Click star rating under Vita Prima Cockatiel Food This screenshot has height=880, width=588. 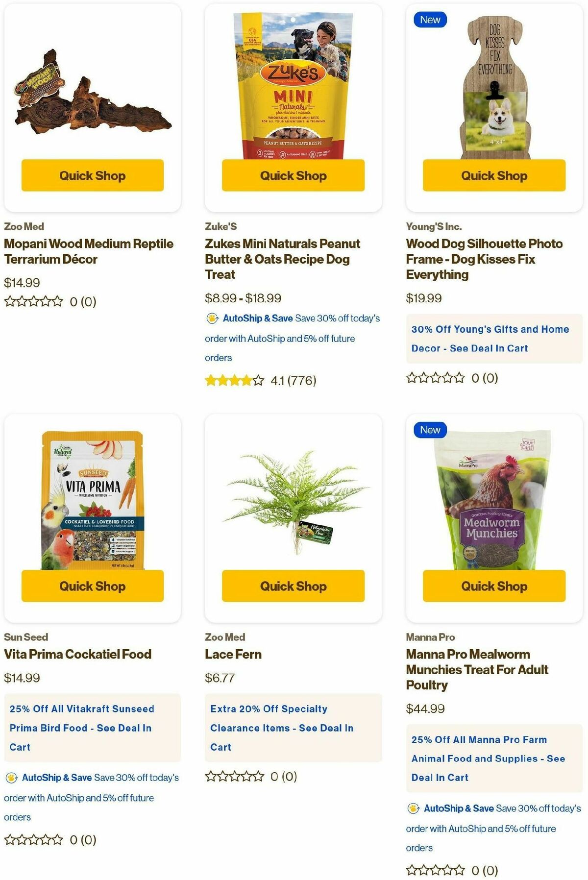34,840
